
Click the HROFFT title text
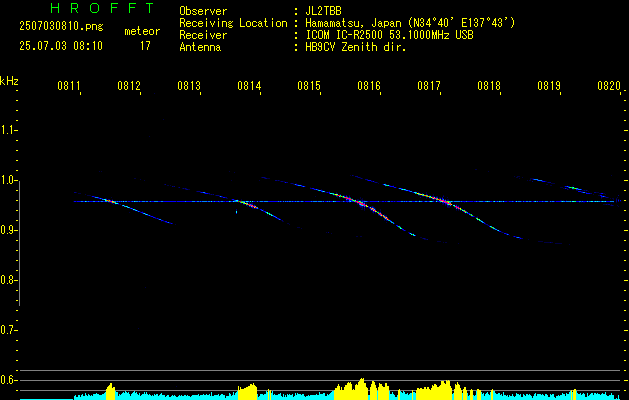(103, 8)
